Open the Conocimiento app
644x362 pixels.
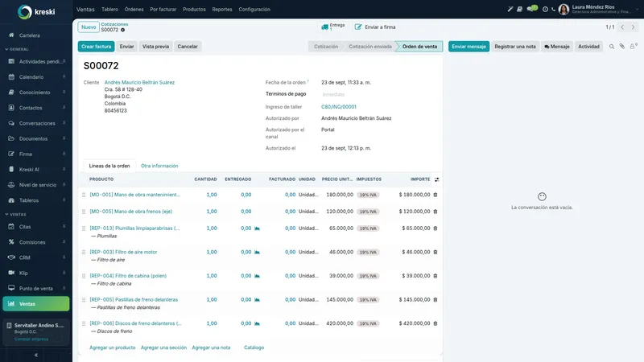[36, 93]
